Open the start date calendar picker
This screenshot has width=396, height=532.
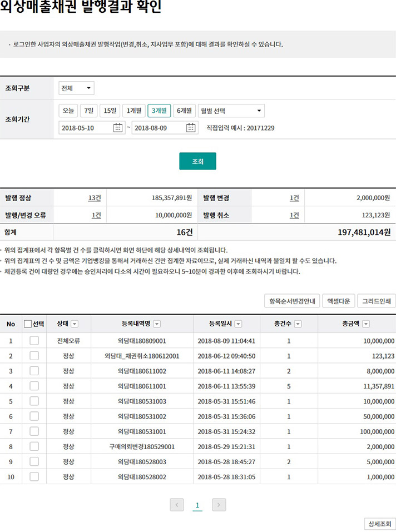coord(118,128)
